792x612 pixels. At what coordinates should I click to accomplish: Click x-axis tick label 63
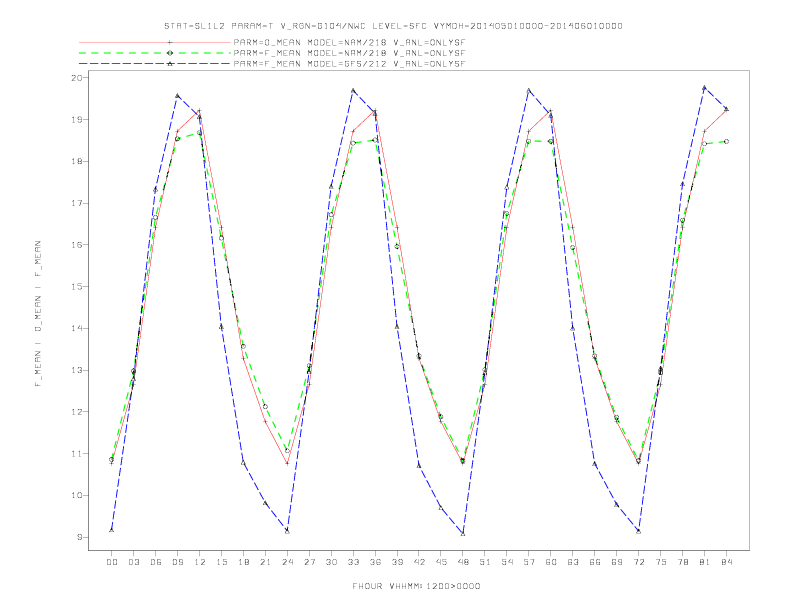[x=573, y=562]
